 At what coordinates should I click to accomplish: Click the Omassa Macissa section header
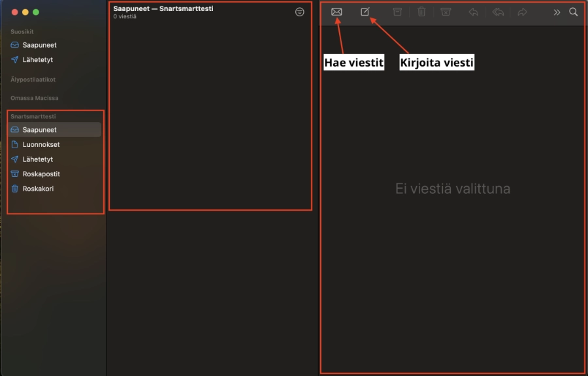[x=35, y=98]
